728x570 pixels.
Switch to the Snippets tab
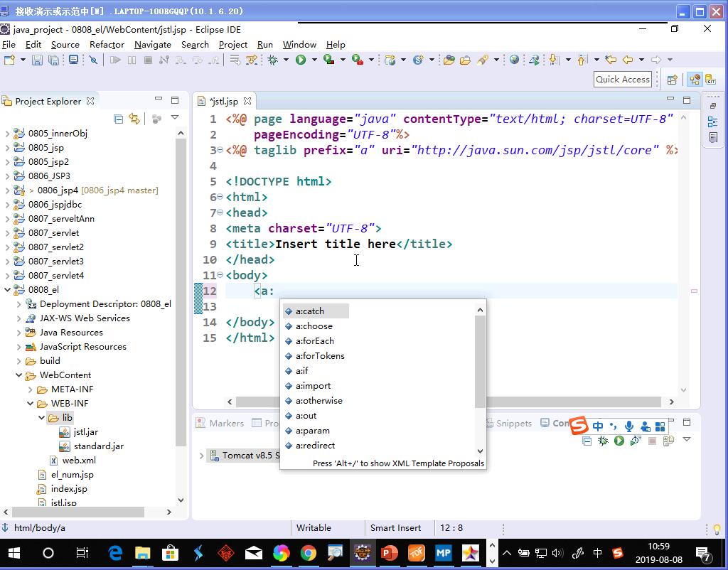[508, 423]
